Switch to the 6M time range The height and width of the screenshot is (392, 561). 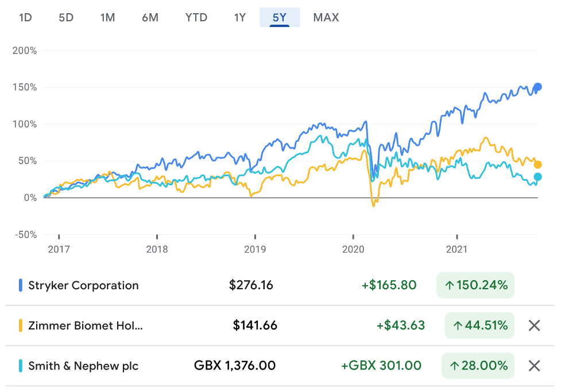coord(150,17)
